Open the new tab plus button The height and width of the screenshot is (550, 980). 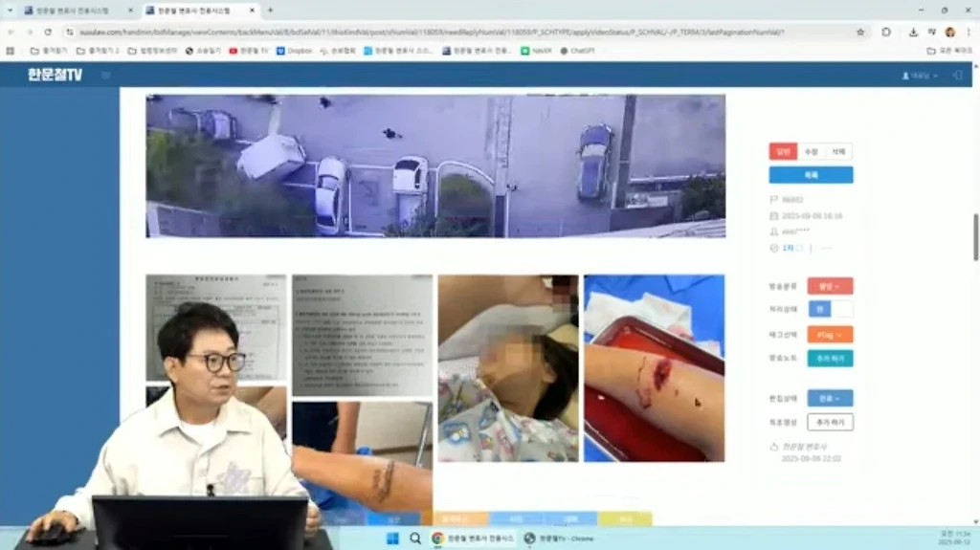(270, 10)
